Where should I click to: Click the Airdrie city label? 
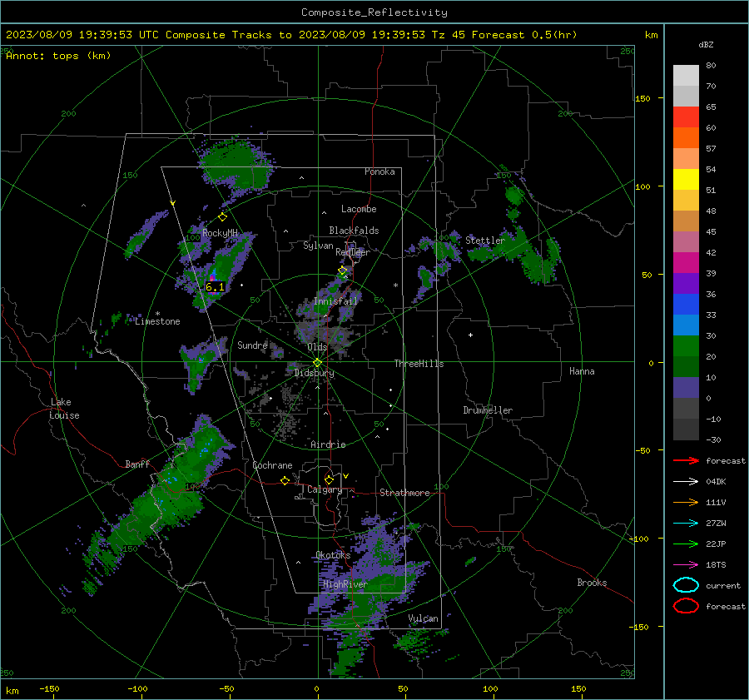[x=328, y=444]
